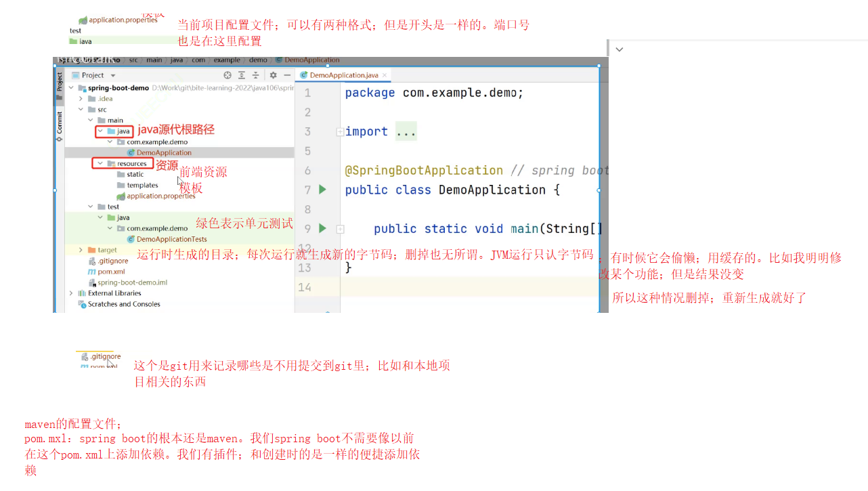Click the @SpringBootApplication annotation
This screenshot has width=868, height=491.
(424, 171)
